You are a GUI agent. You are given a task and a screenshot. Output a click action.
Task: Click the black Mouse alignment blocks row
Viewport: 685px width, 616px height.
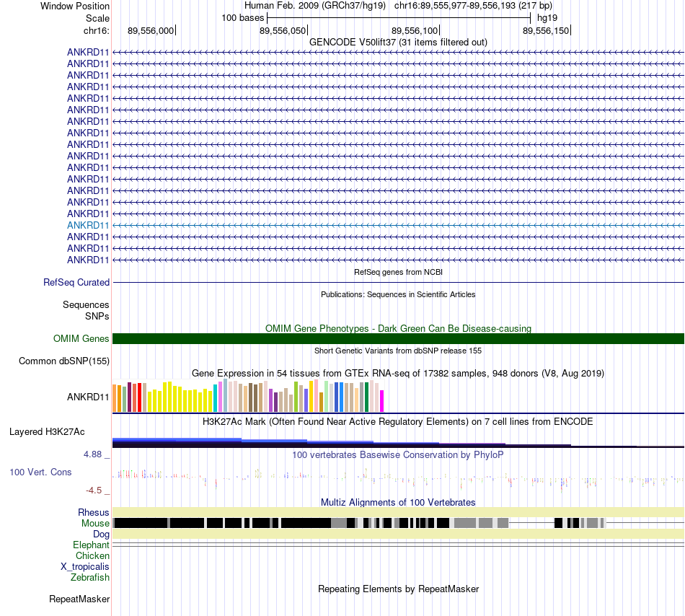coord(399,523)
